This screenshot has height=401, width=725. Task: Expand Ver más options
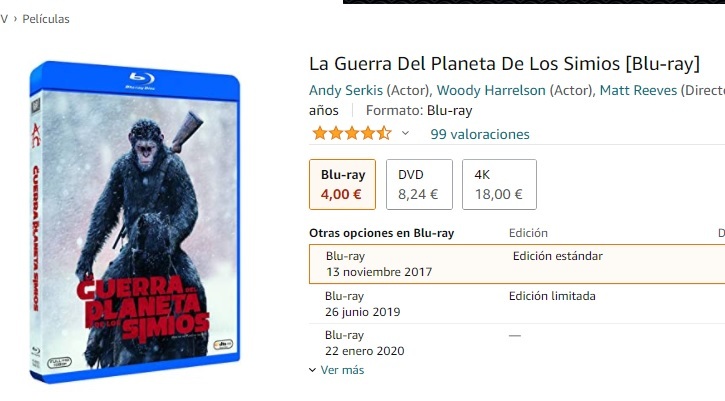[x=342, y=370]
